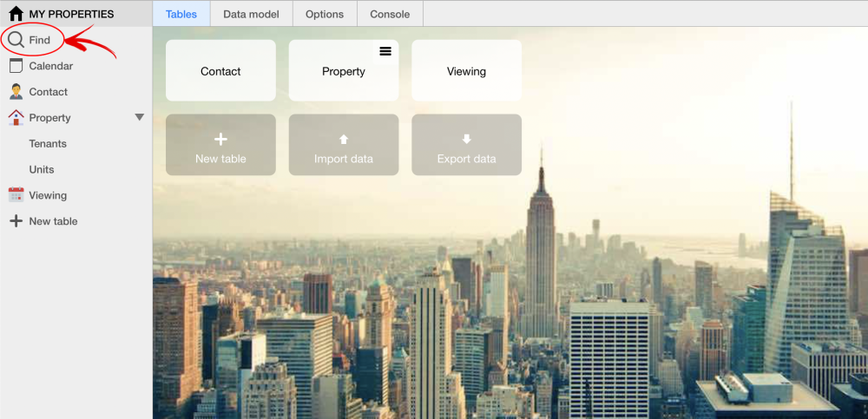Image resolution: width=868 pixels, height=419 pixels.
Task: Click the Calendar icon in sidebar
Action: [x=16, y=66]
